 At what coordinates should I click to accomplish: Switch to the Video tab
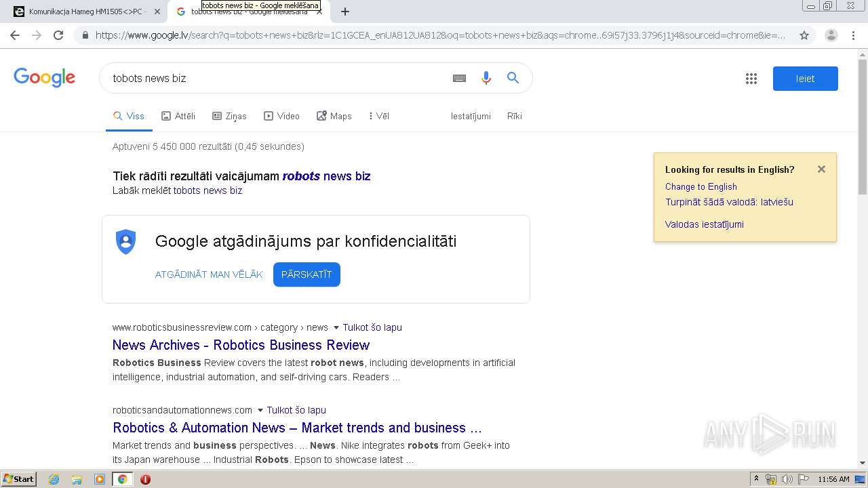pyautogui.click(x=281, y=116)
